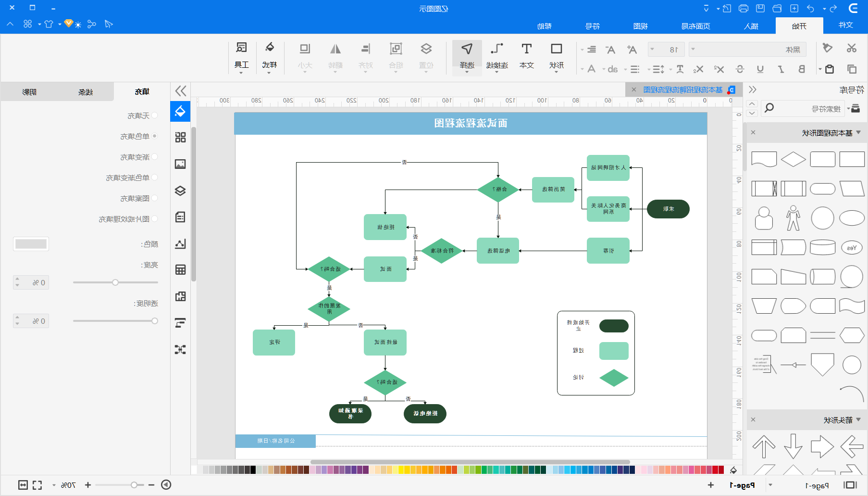Switch to the 阴影 panel tab
This screenshot has height=496, width=868.
tap(29, 91)
